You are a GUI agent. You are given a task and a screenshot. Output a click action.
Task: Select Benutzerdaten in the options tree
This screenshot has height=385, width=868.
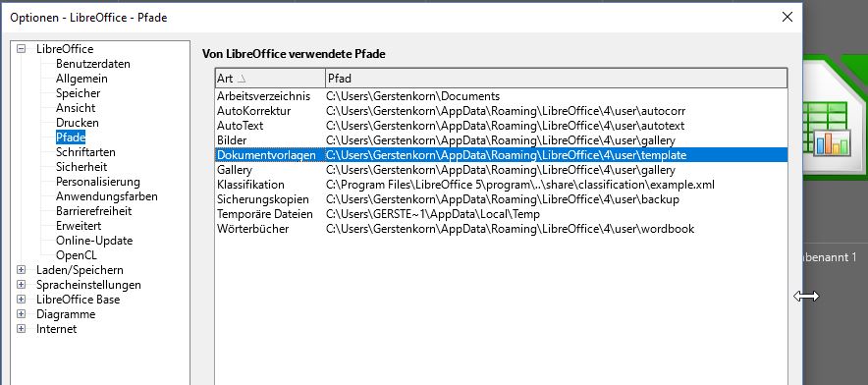click(93, 64)
